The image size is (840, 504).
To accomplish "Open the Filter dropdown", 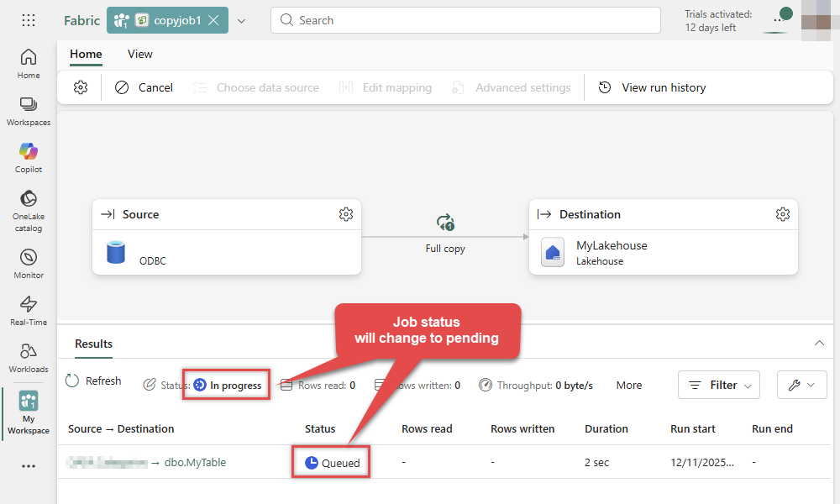I will [x=718, y=385].
